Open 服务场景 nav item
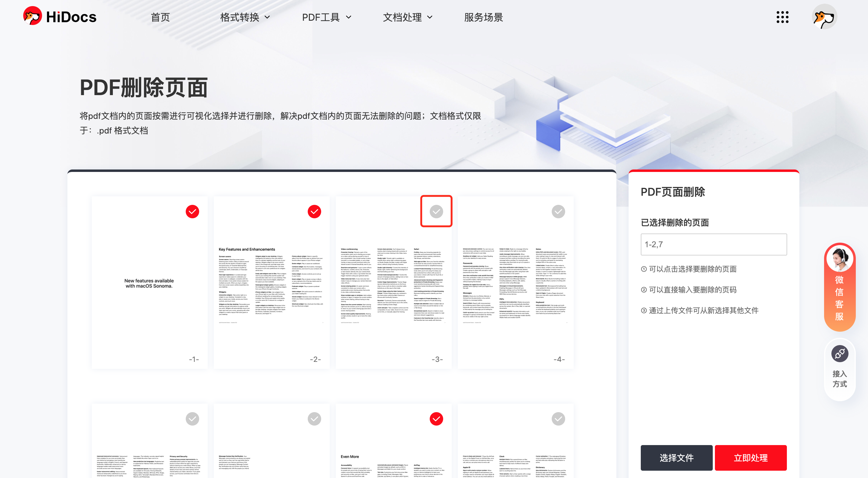 [x=483, y=17]
